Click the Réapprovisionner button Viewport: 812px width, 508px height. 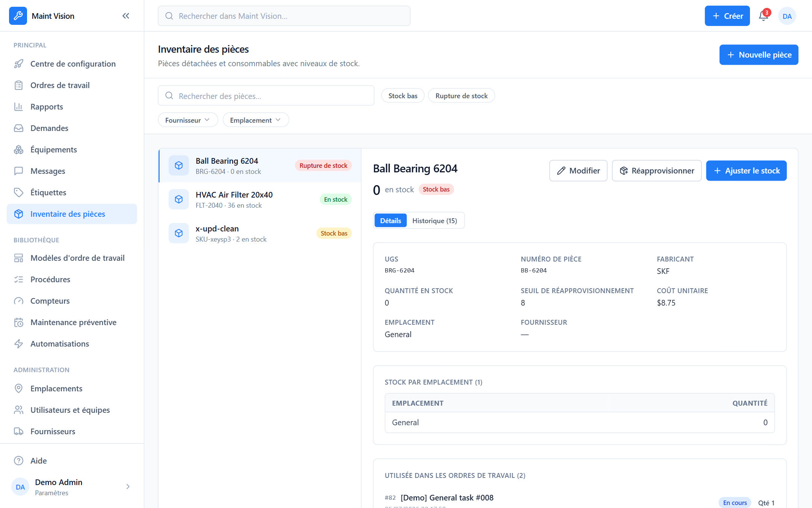coord(657,171)
